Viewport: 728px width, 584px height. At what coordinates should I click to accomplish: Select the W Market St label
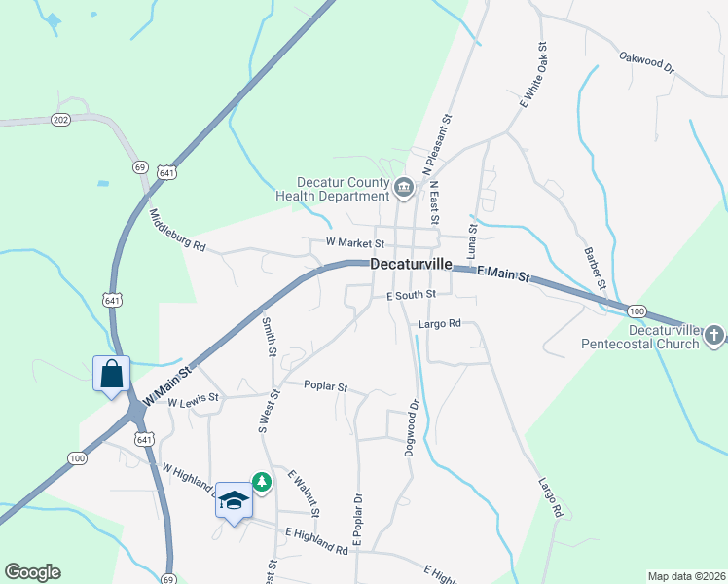click(355, 242)
